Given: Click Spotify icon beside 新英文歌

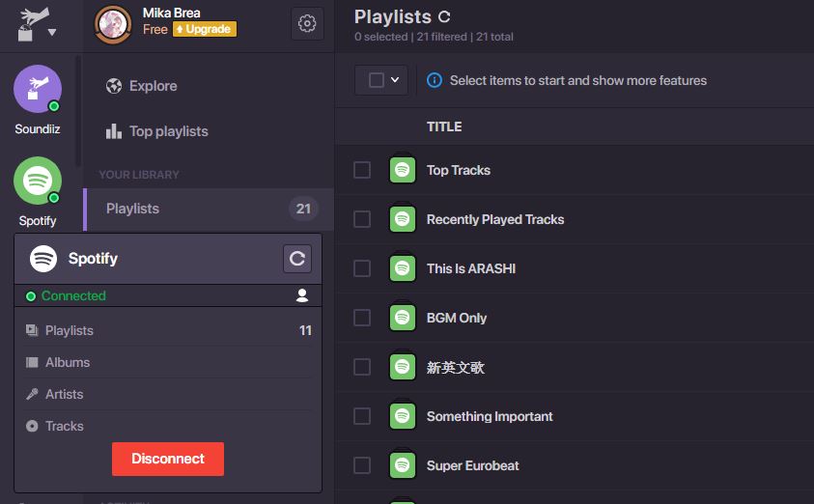Looking at the screenshot, I should point(403,367).
